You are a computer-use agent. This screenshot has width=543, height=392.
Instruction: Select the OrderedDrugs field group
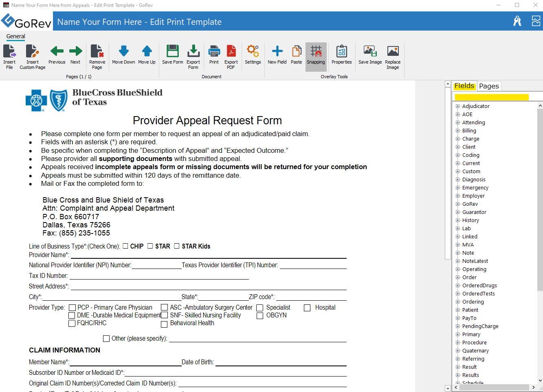479,286
